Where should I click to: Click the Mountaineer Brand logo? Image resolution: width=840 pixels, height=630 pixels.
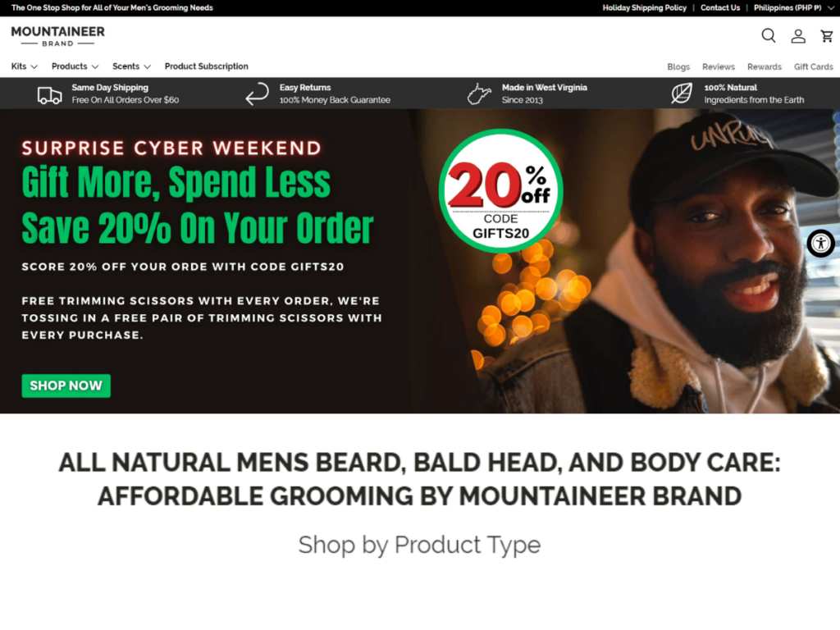(x=58, y=36)
